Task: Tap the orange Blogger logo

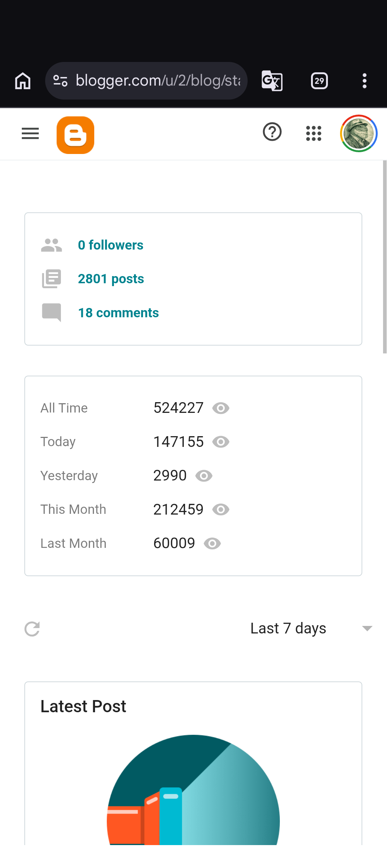Action: 75,135
